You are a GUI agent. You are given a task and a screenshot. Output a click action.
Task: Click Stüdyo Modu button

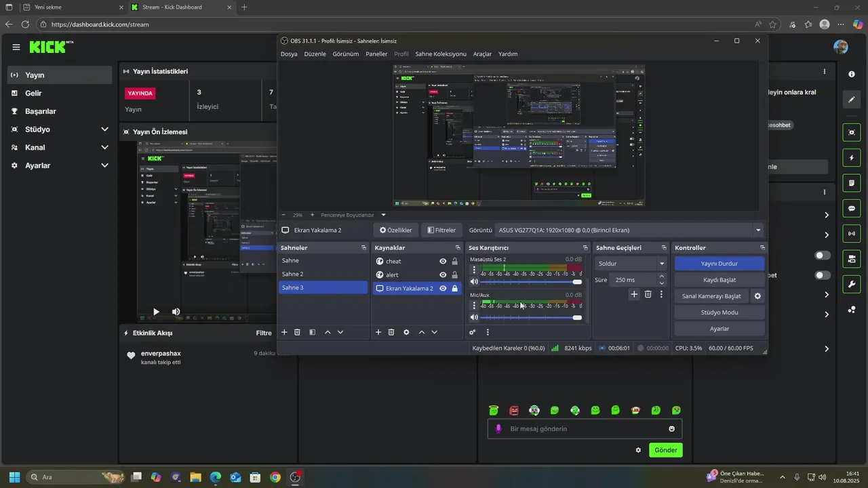pos(719,312)
